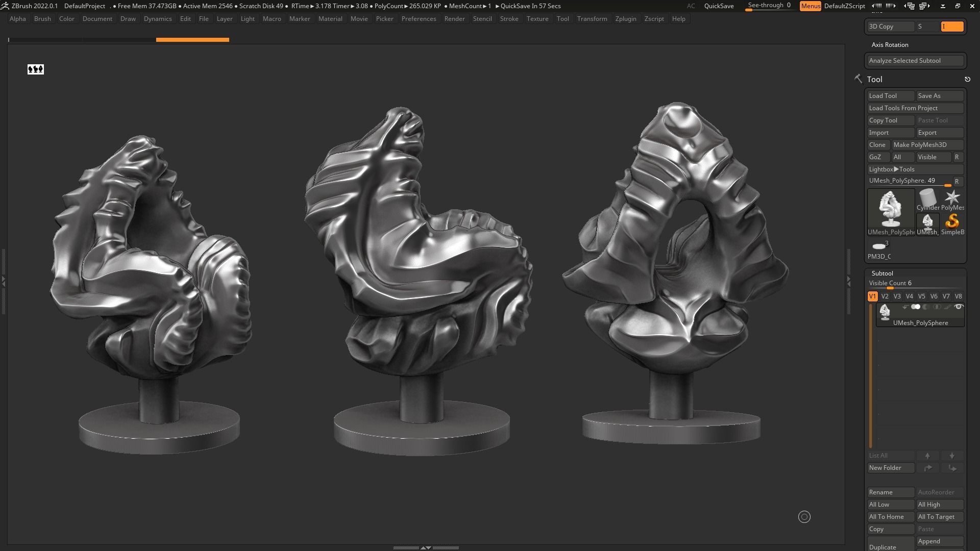
Task: Select the UMesh_PolySphere subtool row
Action: [x=920, y=315]
